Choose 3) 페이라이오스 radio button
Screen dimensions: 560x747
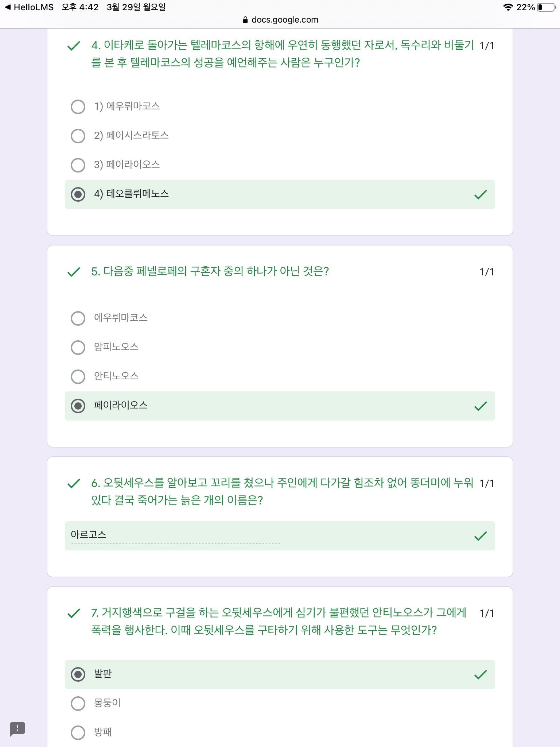click(x=78, y=165)
